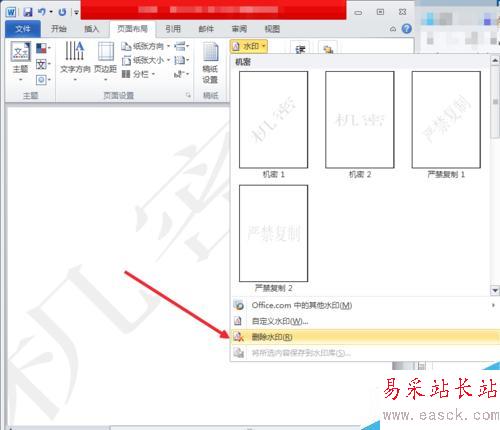Viewport: 500px width, 430px height.
Task: Save the document using the floppy icon
Action: pyautogui.click(x=28, y=12)
